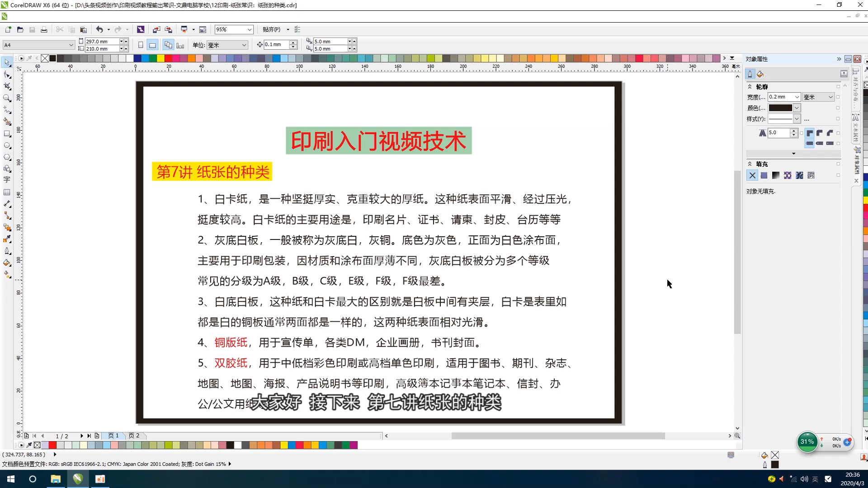This screenshot has height=488, width=868.
Task: Select the No Fill option
Action: tap(752, 175)
